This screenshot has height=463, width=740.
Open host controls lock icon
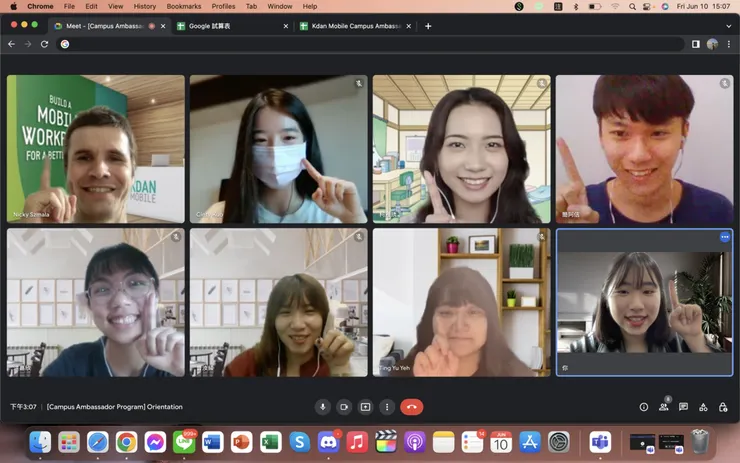tap(723, 407)
